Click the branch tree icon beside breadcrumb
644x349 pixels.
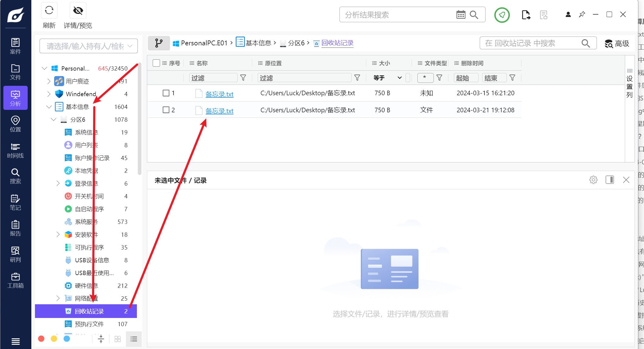tap(158, 43)
